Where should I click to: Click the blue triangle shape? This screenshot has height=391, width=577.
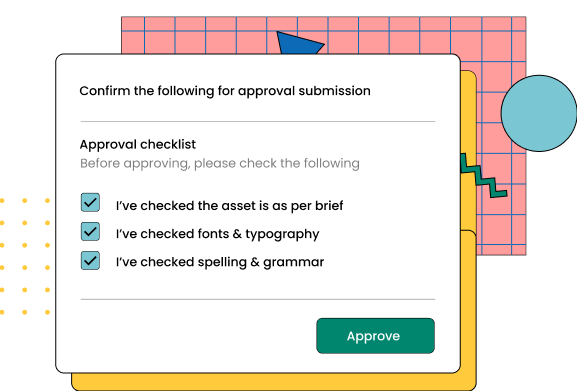point(300,43)
